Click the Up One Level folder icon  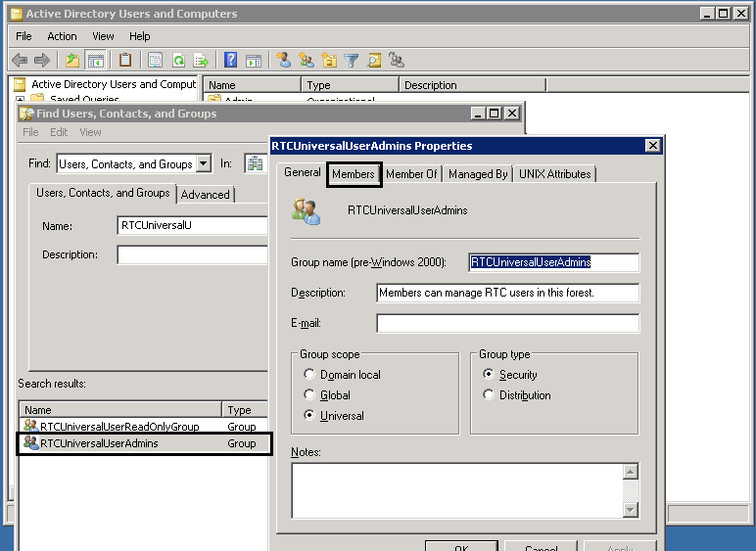[72, 61]
